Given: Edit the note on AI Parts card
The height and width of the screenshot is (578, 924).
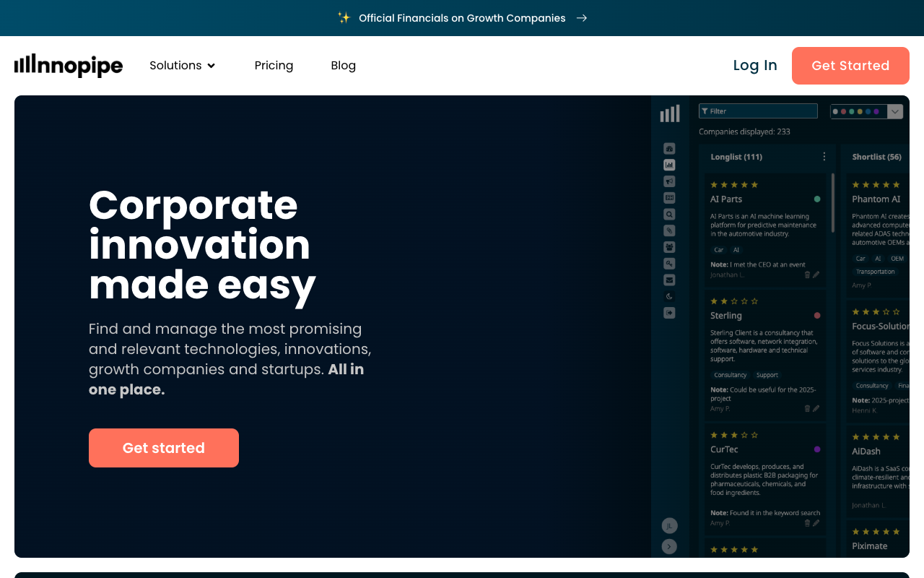Looking at the screenshot, I should 816,275.
